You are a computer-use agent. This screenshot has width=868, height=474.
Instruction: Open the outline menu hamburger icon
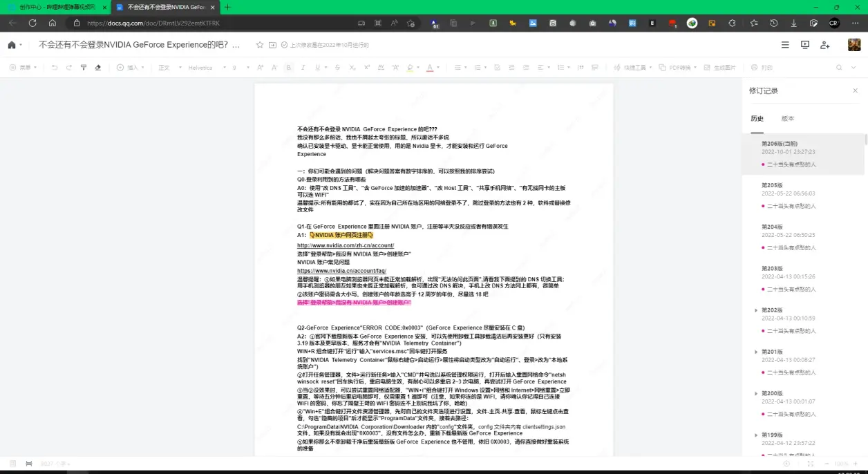(785, 45)
